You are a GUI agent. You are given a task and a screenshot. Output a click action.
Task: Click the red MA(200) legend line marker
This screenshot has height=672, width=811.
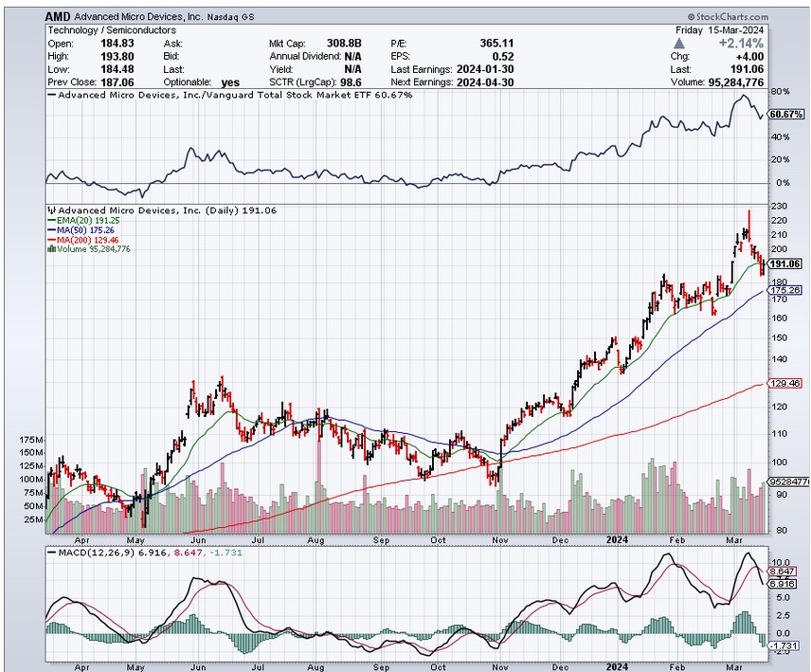pos(52,239)
